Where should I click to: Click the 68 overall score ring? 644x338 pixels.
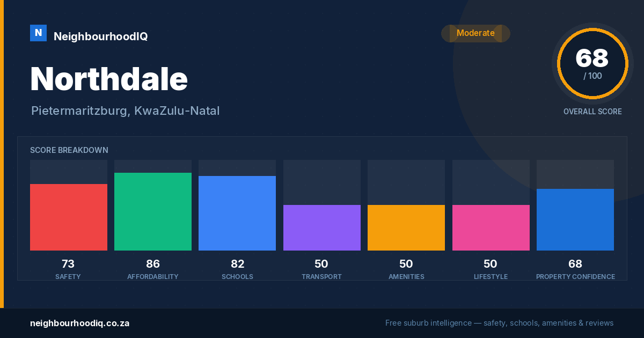(x=592, y=63)
